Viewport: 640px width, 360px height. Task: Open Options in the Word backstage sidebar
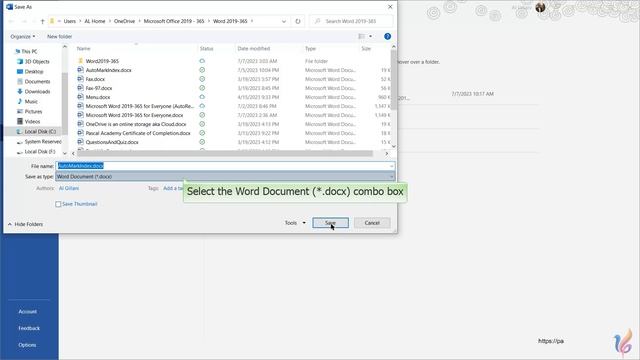pos(27,345)
